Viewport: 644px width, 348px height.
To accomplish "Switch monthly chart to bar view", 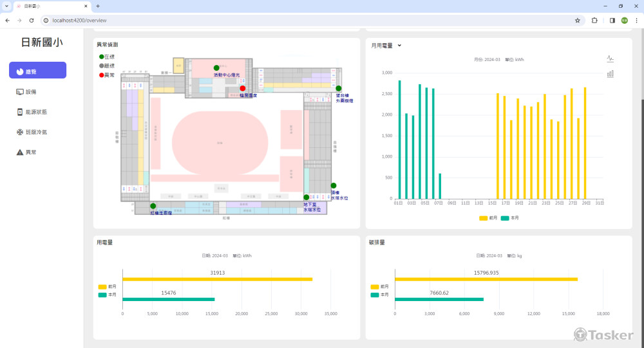I will click(610, 74).
